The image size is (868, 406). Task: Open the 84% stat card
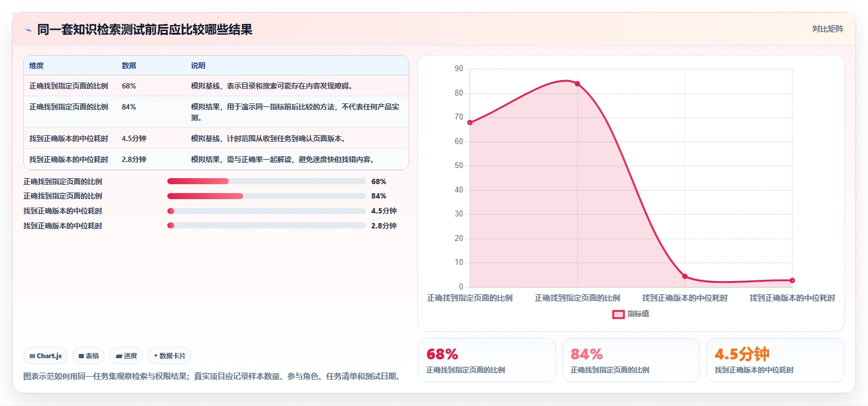pyautogui.click(x=631, y=359)
